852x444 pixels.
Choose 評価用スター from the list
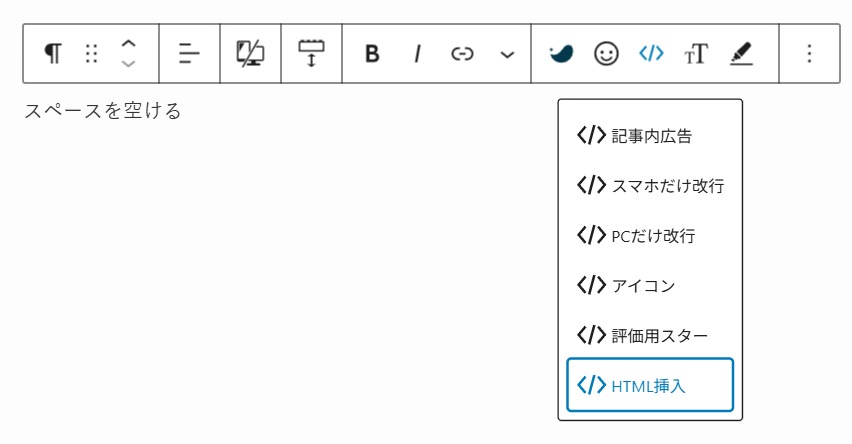650,335
